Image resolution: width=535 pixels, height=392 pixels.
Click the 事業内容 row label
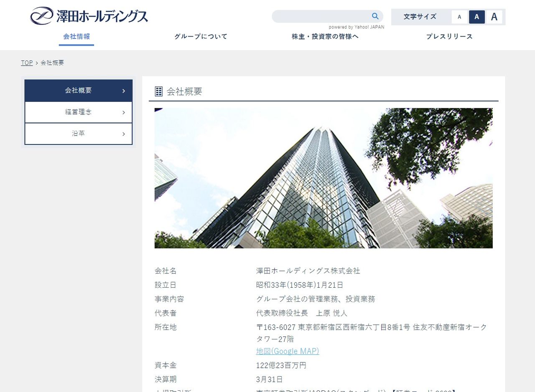pos(169,299)
